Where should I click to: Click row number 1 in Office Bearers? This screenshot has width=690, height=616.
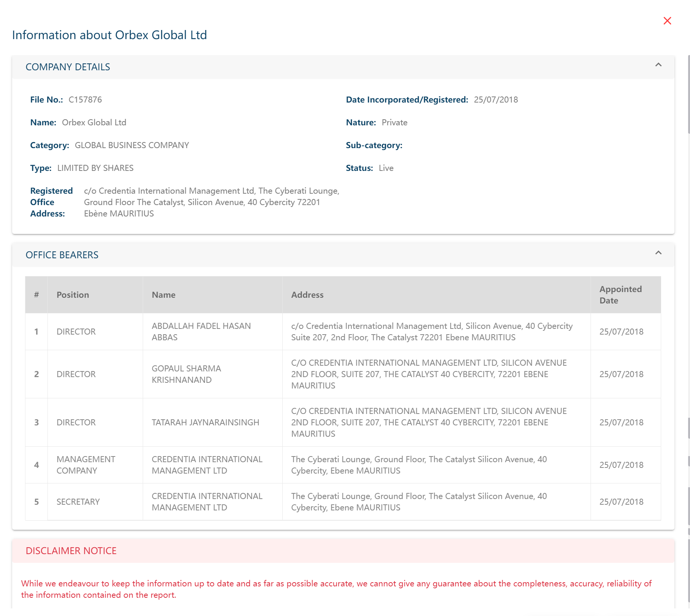click(36, 332)
